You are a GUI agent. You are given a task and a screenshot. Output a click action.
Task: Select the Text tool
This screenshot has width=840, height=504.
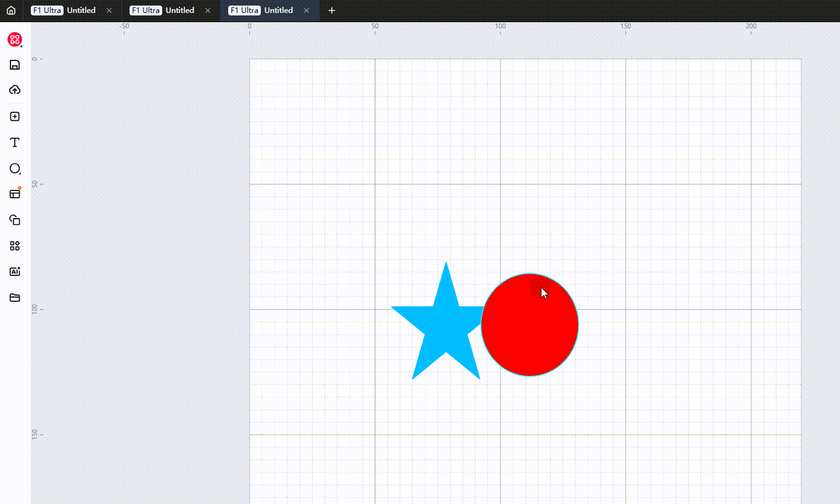point(15,142)
